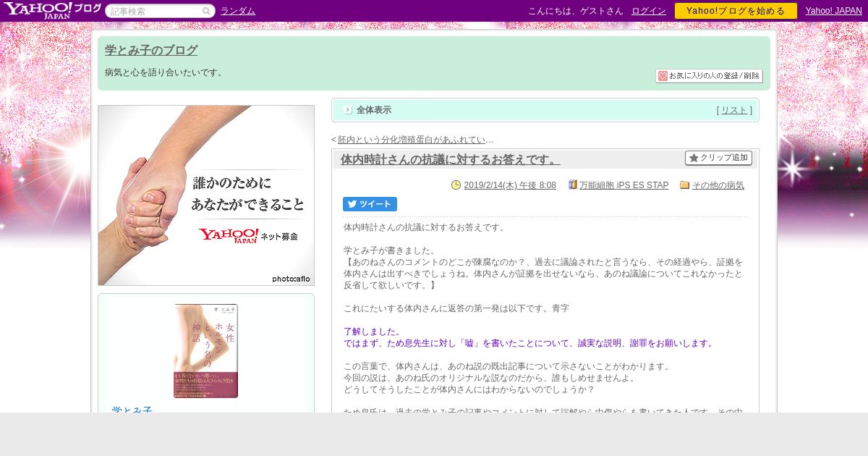Click the クリップ追加 button
The height and width of the screenshot is (456, 868).
[x=718, y=158]
